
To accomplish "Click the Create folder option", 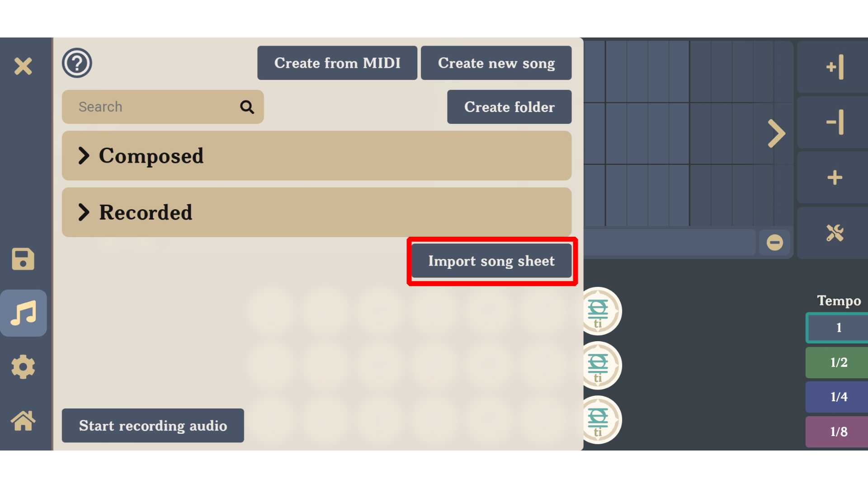I will pos(509,107).
